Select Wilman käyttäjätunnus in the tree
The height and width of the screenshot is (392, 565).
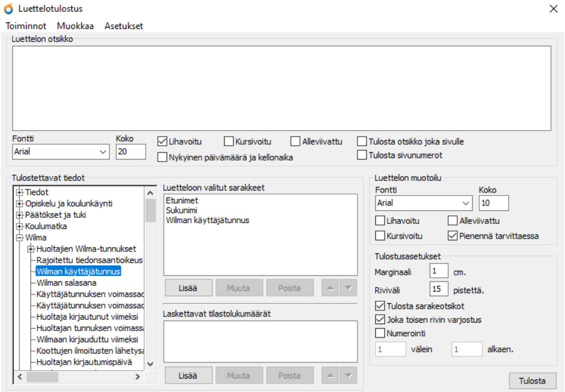pyautogui.click(x=78, y=271)
